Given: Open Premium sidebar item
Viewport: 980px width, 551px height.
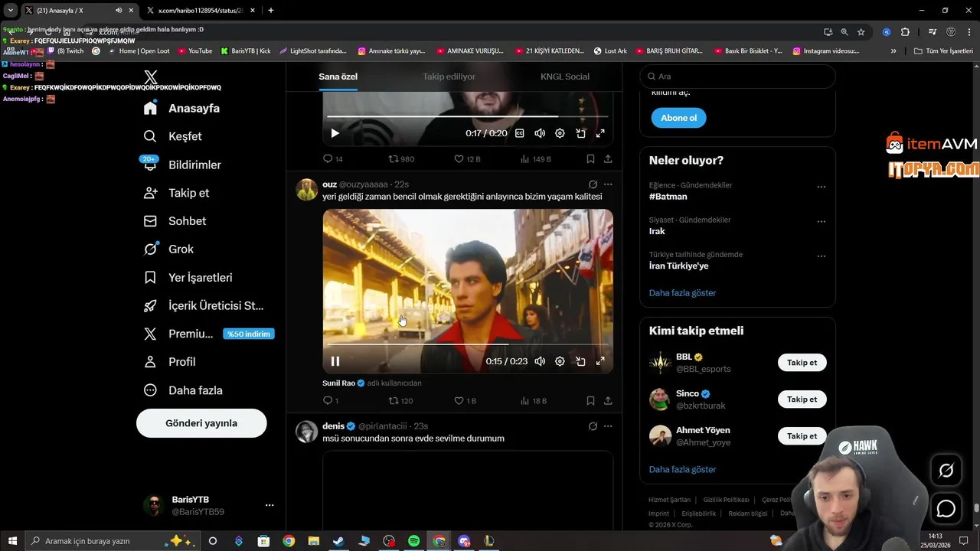Looking at the screenshot, I should point(208,334).
